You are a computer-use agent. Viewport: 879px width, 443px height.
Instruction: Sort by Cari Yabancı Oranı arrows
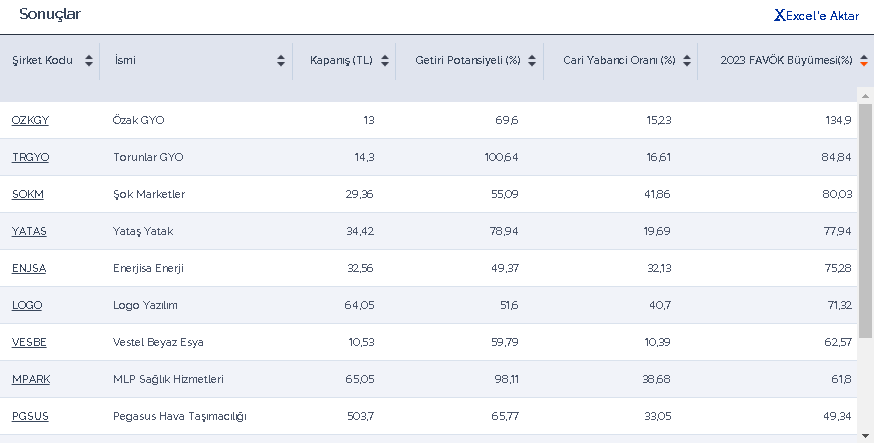[686, 61]
